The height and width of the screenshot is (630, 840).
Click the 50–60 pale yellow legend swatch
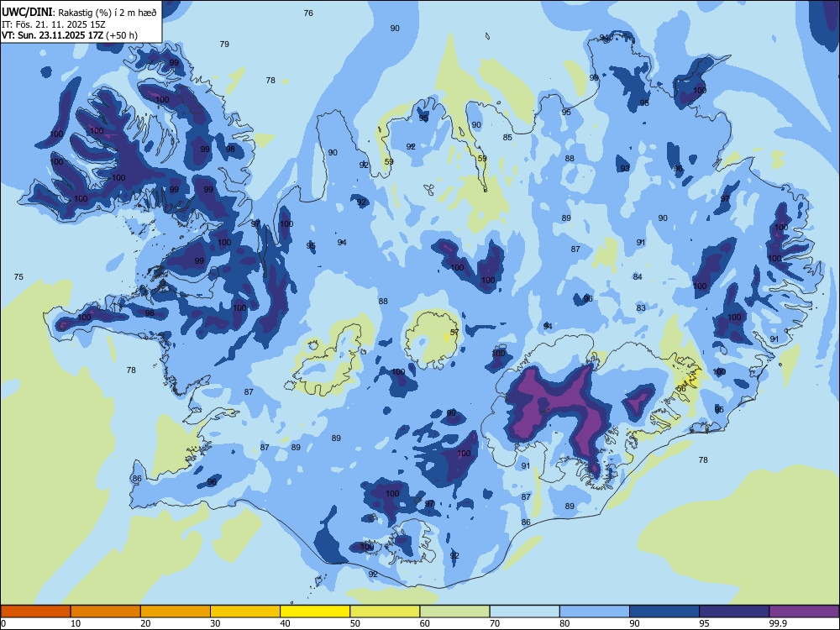(385, 612)
